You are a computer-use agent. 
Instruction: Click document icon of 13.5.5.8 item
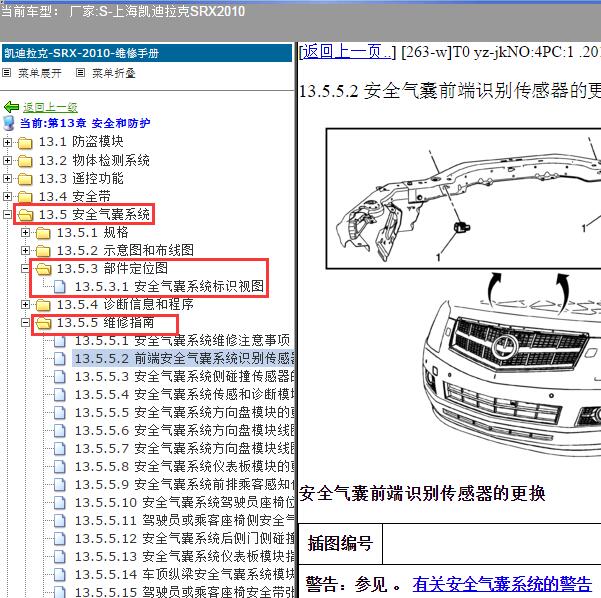pyautogui.click(x=60, y=467)
